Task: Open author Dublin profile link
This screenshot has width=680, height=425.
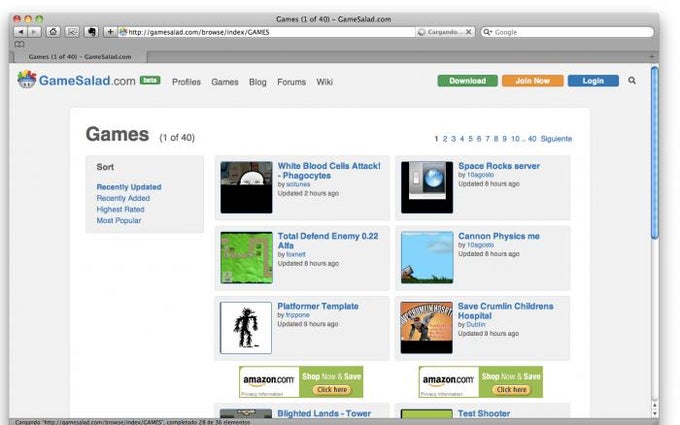Action: pos(476,325)
